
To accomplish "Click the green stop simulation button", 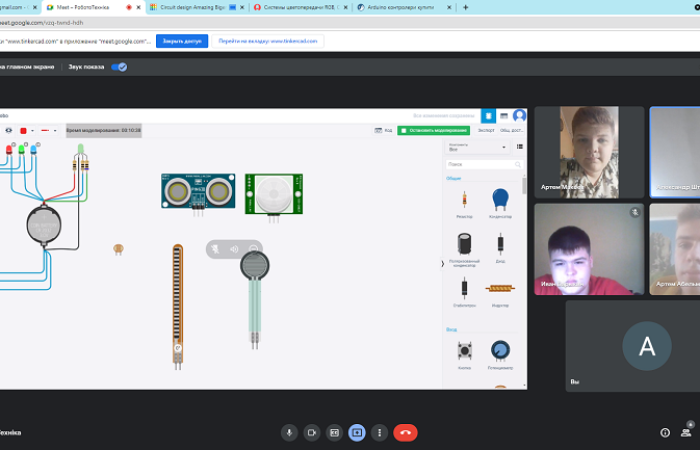I will pos(433,130).
